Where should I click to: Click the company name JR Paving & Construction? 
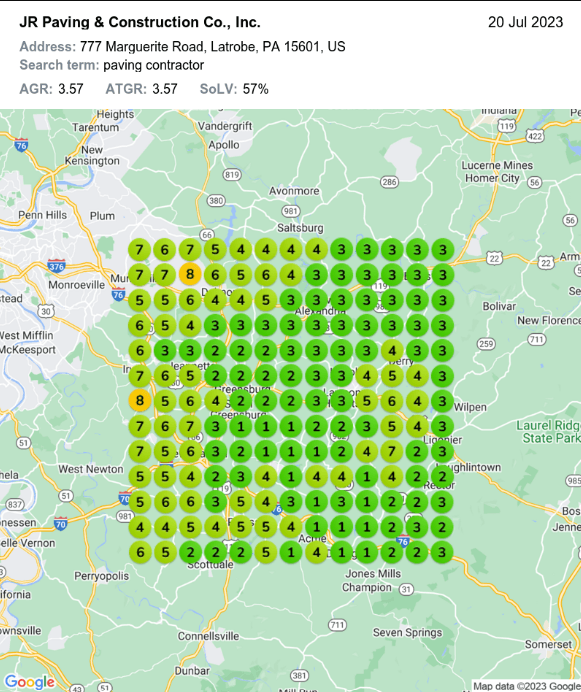pos(140,22)
